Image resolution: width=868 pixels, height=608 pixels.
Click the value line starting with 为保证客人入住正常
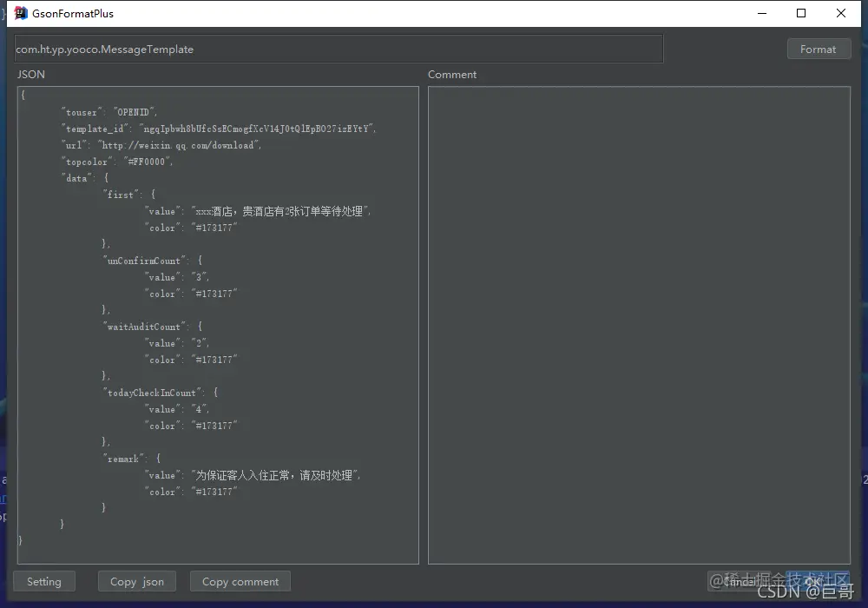[253, 475]
